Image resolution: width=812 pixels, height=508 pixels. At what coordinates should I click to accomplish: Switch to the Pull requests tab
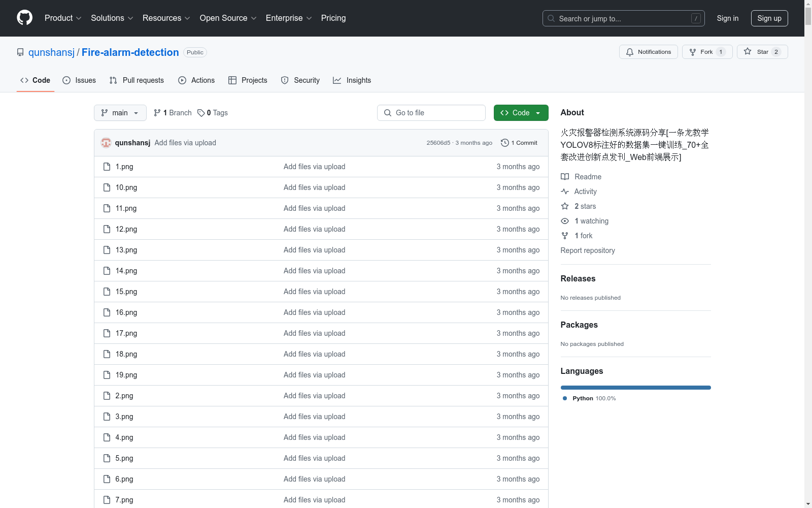(137, 80)
